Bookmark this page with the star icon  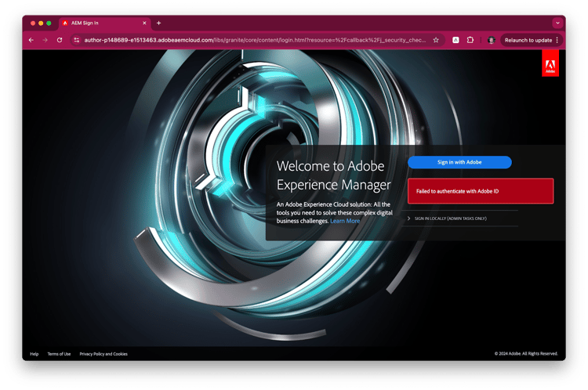point(436,40)
